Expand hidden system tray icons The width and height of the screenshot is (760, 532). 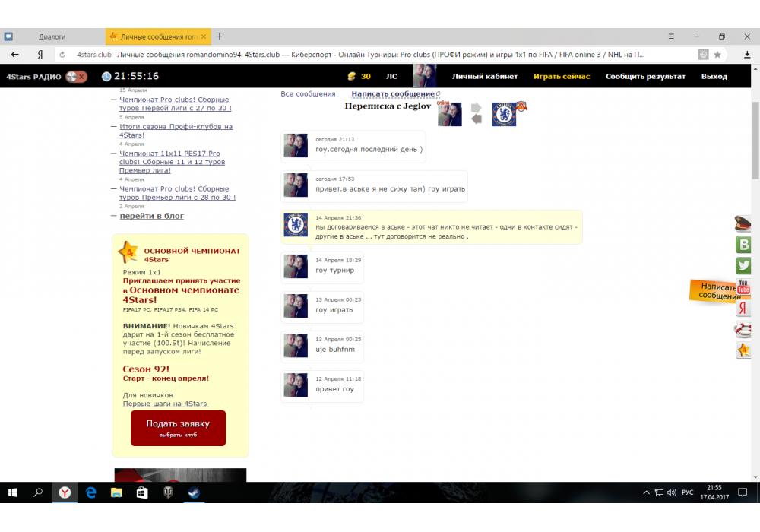(x=647, y=492)
